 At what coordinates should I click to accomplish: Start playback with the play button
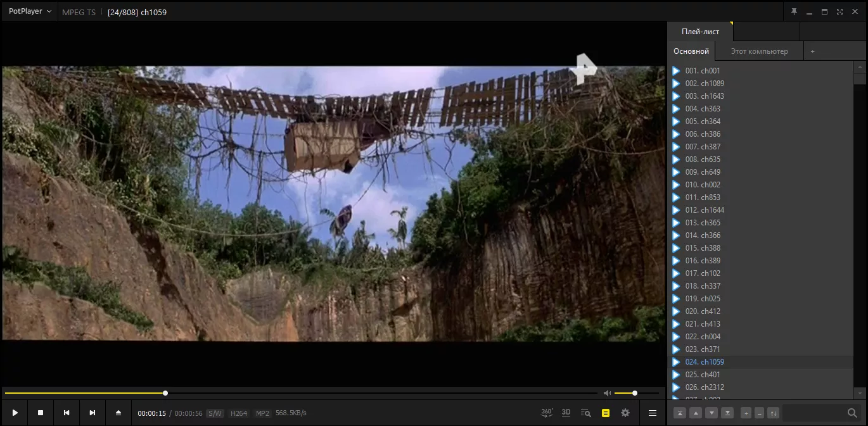tap(15, 413)
